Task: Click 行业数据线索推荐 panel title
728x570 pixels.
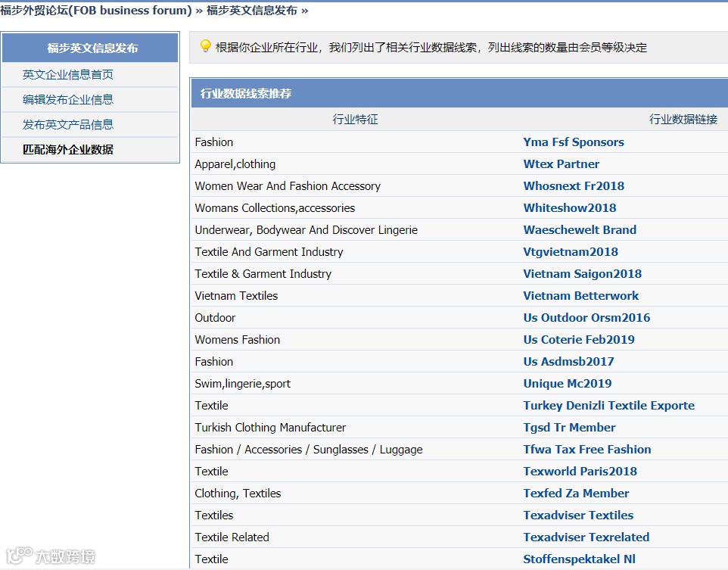Action: click(246, 93)
